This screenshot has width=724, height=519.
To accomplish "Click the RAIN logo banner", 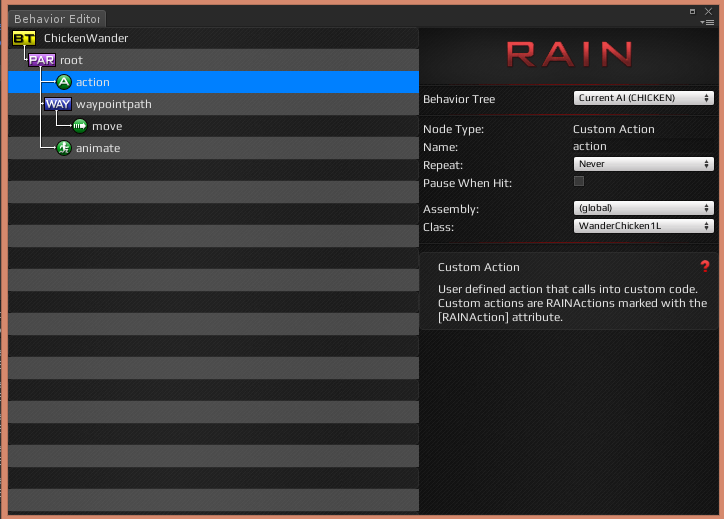I will pos(569,54).
